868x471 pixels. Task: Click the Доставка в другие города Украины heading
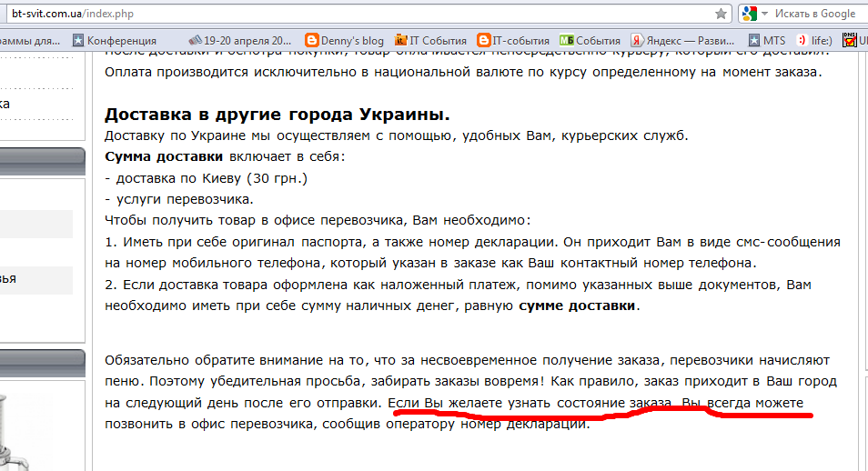[x=278, y=115]
